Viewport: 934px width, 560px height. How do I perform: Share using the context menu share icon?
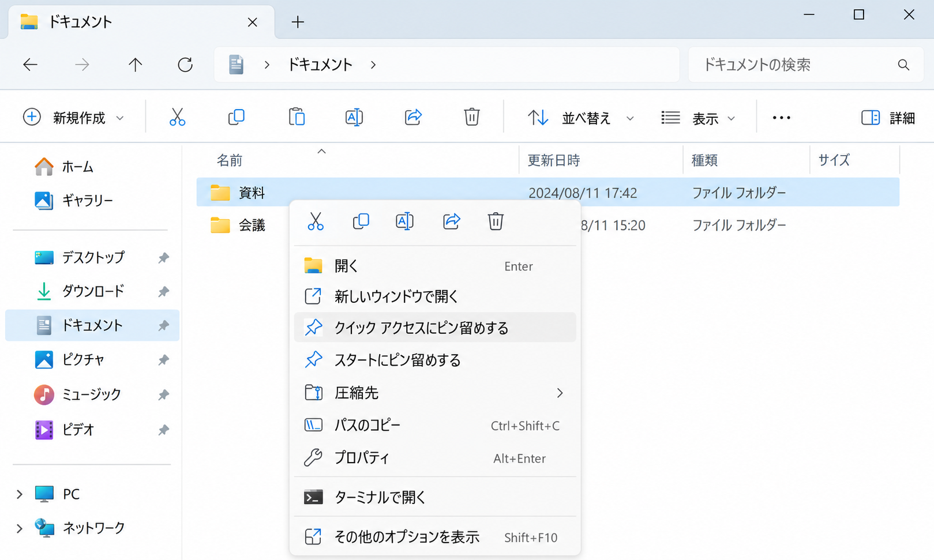pos(451,221)
